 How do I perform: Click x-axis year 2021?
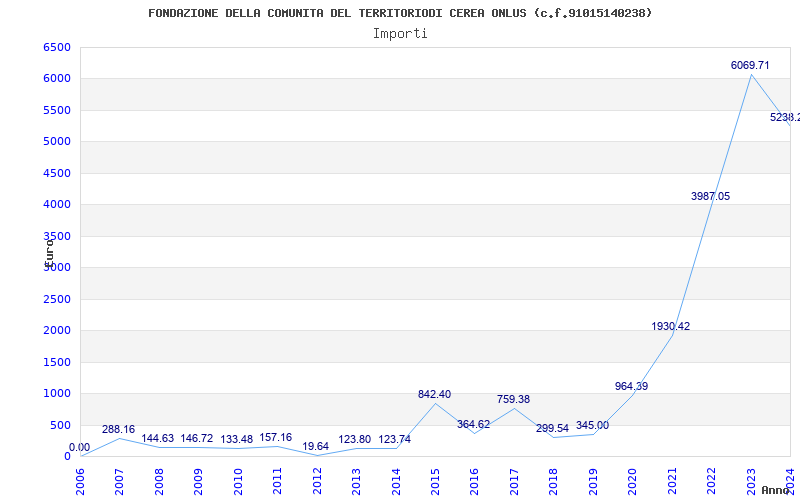coord(672,482)
